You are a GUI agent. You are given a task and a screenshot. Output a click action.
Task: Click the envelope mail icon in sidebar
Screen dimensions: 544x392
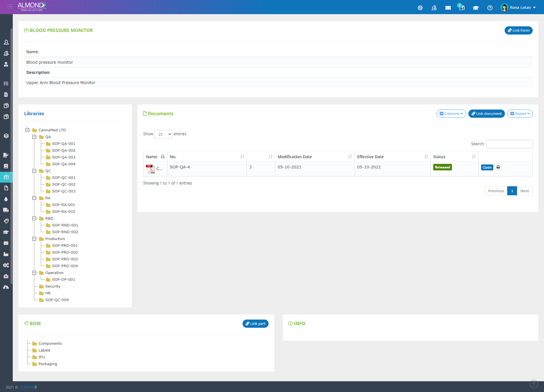tap(6, 243)
